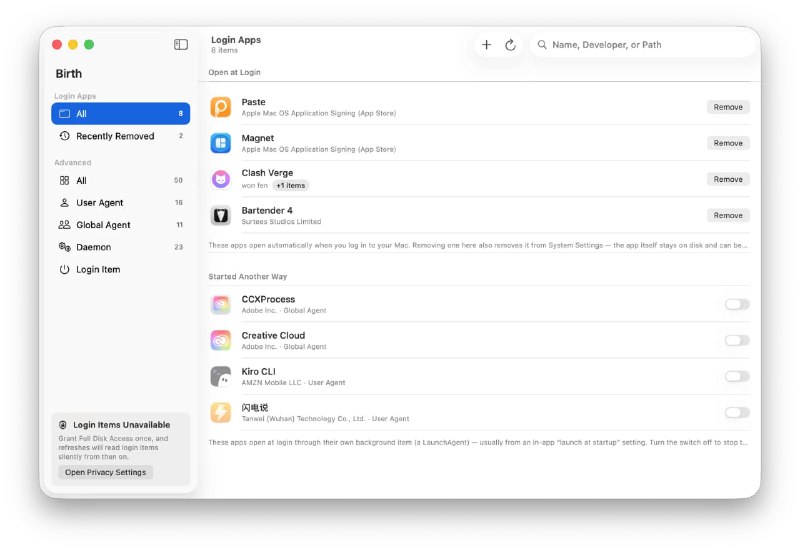This screenshot has width=800, height=550.
Task: Click the lightning bolt app icon
Action: point(220,412)
